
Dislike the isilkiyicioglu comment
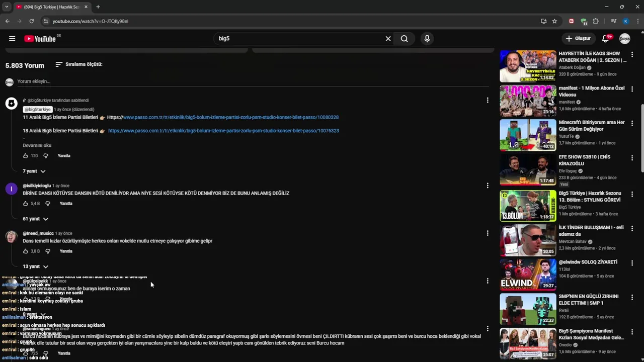click(x=48, y=204)
